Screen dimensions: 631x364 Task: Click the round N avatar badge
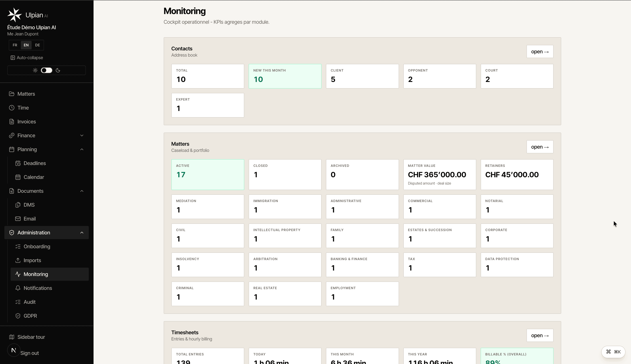pyautogui.click(x=14, y=350)
